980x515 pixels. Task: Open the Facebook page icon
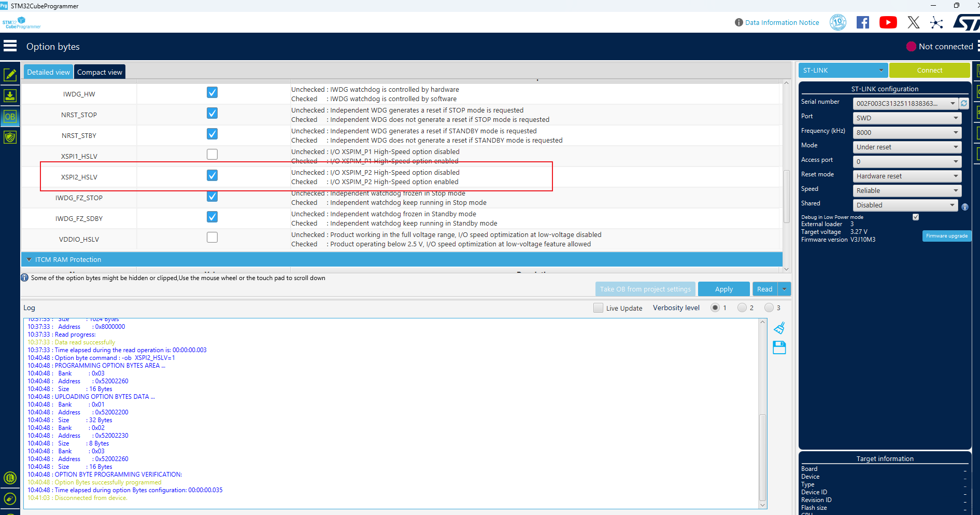[863, 22]
